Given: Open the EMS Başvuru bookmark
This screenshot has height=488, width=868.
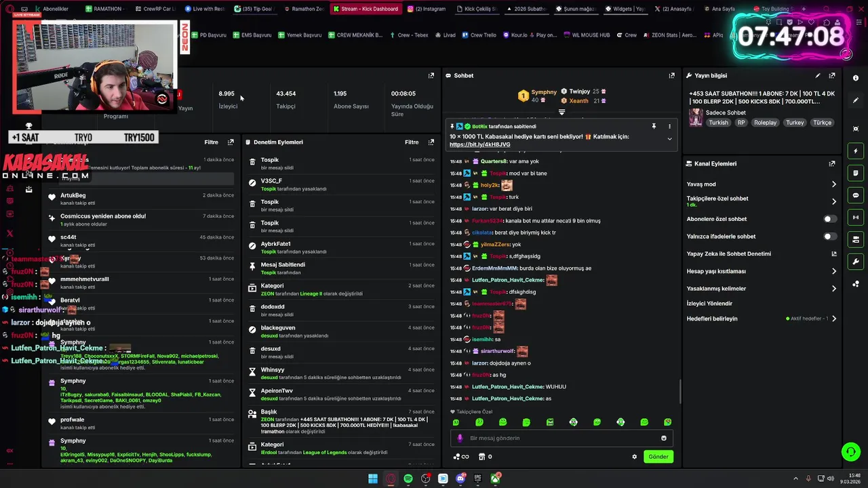Looking at the screenshot, I should (252, 35).
